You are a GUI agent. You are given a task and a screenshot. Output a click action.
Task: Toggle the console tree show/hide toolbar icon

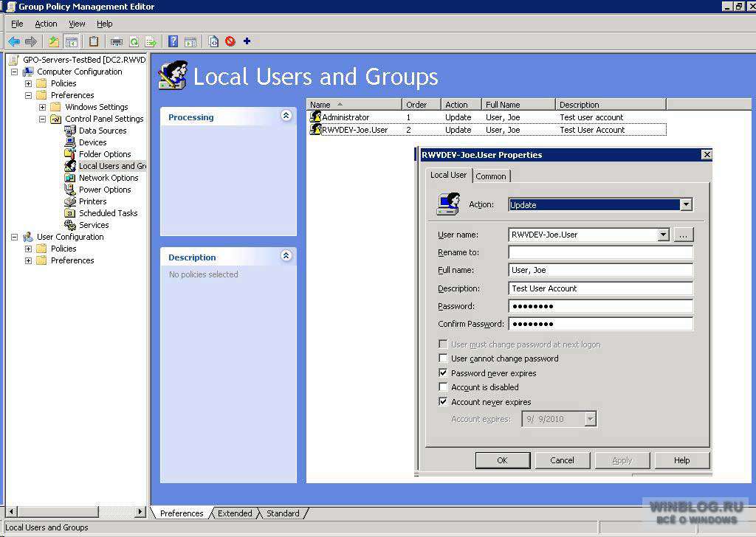[x=72, y=42]
